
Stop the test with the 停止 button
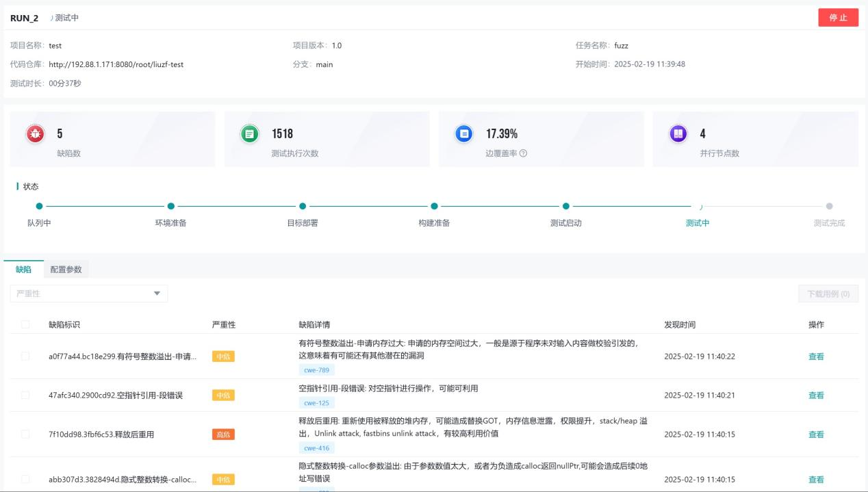(x=838, y=18)
